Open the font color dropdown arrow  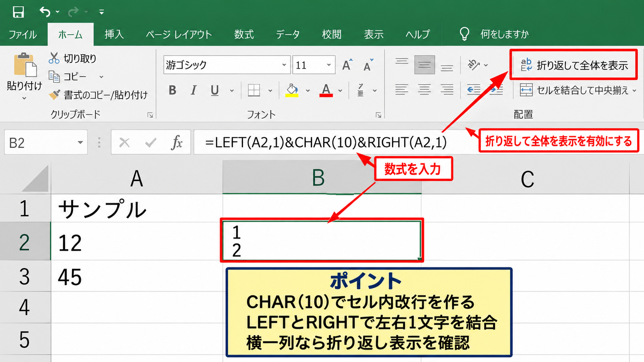pos(340,91)
